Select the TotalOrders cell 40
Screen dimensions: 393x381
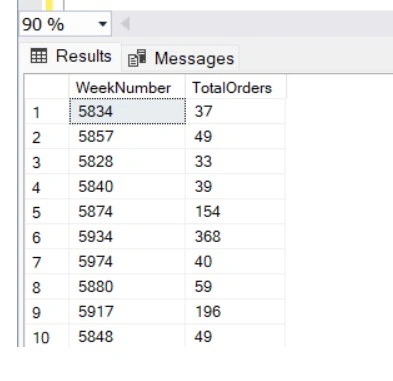click(235, 261)
